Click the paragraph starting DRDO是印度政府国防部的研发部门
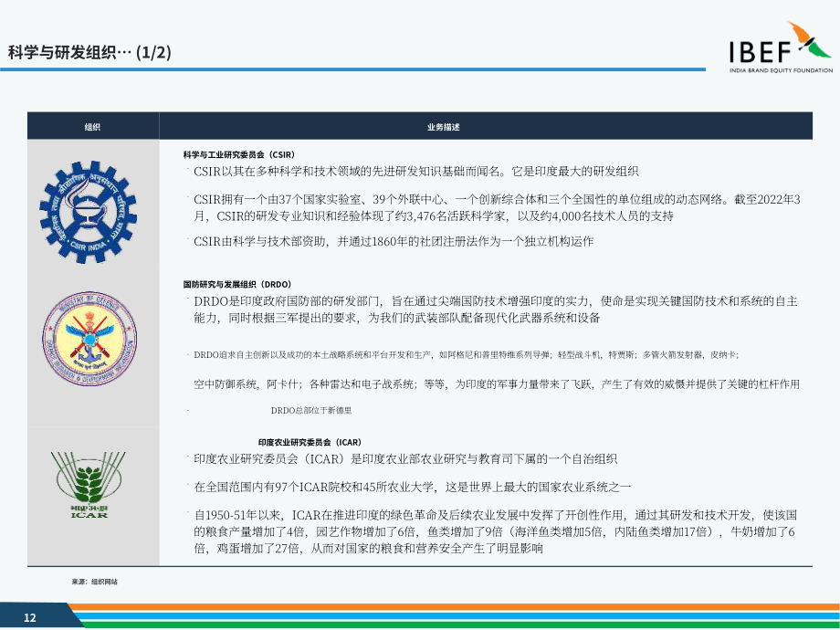Image resolution: width=840 pixels, height=630 pixels. click(496, 310)
